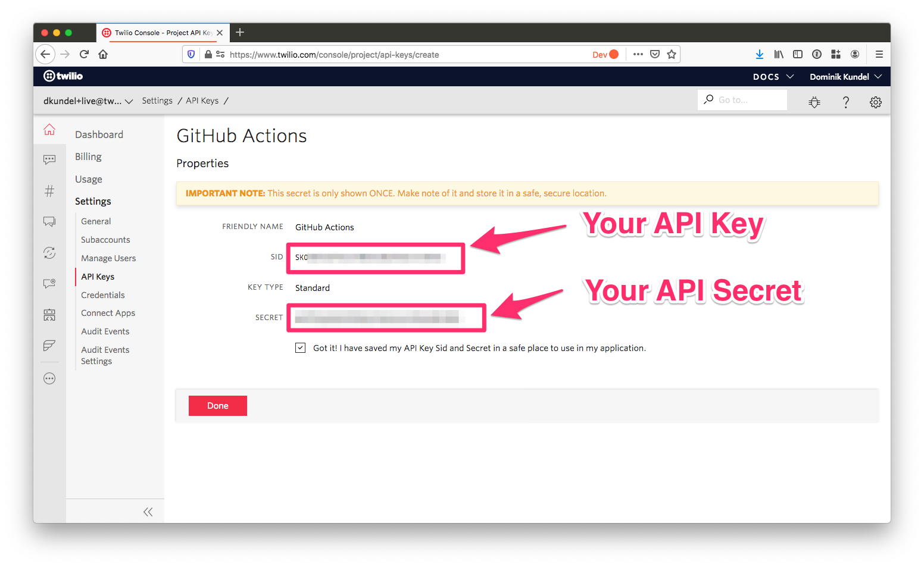Viewport: 924px width, 567px height.
Task: Click the padlock site security icon
Action: coord(208,54)
